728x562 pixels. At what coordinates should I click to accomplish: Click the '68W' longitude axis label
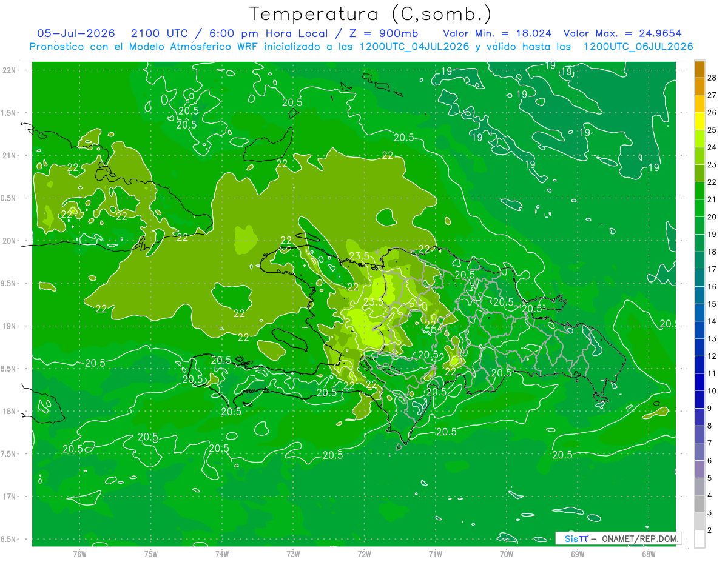649,554
